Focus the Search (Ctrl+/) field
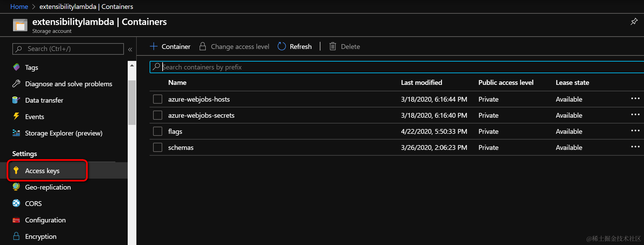This screenshot has width=644, height=245. coord(68,49)
